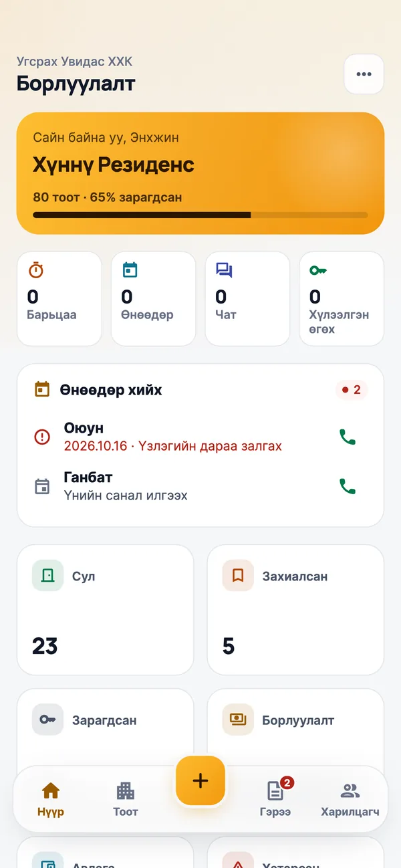Tap the 65% sold progress bar
Viewport: 401px width, 868px height.
pyautogui.click(x=200, y=215)
